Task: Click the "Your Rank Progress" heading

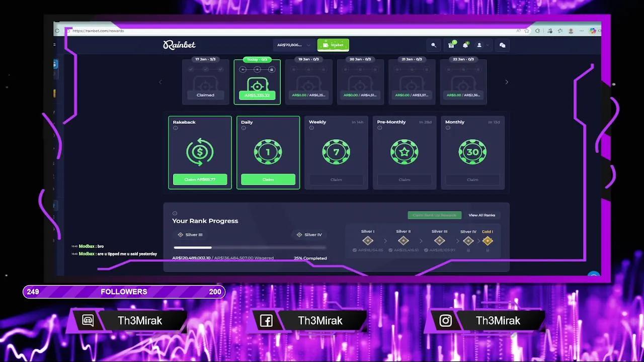Action: 205,221
